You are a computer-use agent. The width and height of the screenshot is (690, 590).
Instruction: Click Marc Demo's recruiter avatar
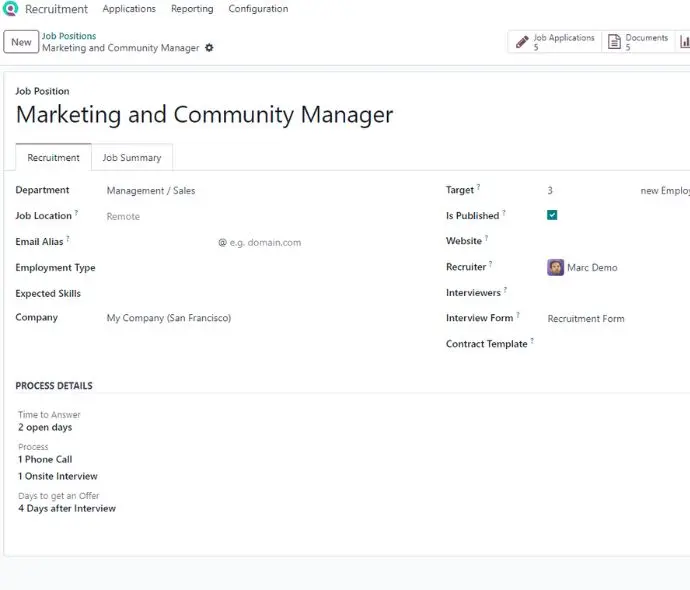click(555, 267)
